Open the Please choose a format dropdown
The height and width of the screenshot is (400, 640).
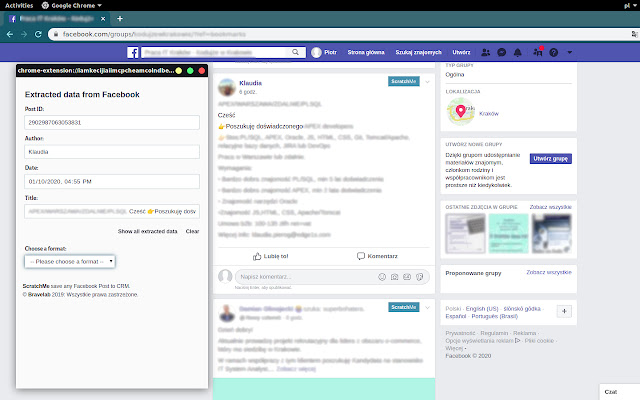[70, 262]
